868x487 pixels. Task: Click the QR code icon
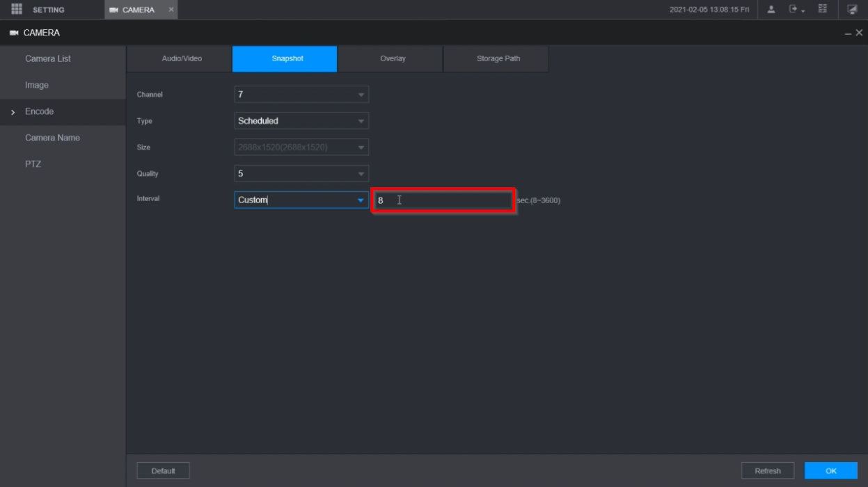[x=823, y=10]
